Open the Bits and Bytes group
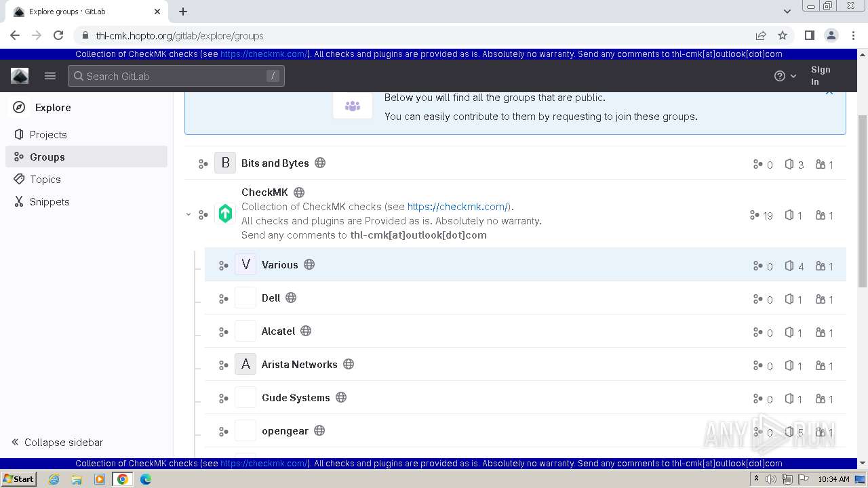This screenshot has width=868, height=488. point(275,163)
